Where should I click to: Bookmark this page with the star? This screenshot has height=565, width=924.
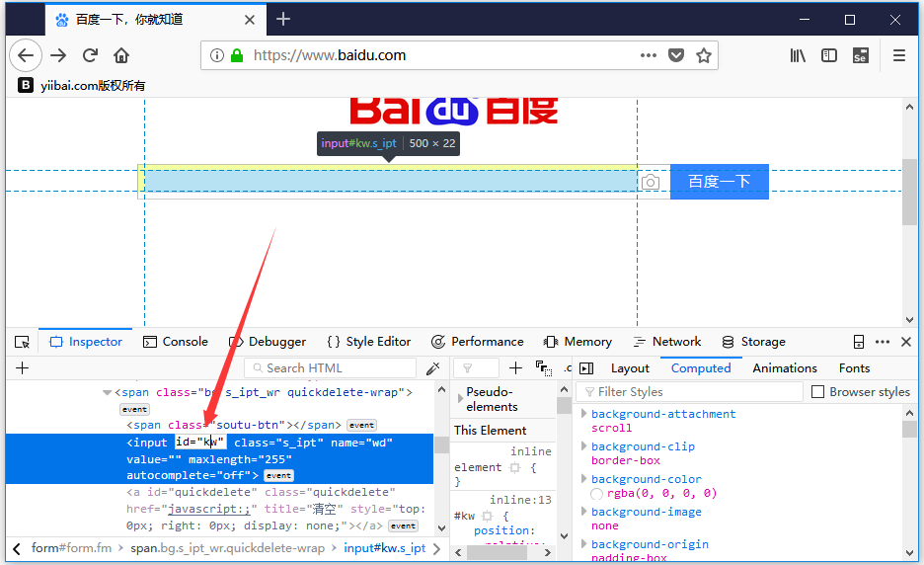pos(704,55)
